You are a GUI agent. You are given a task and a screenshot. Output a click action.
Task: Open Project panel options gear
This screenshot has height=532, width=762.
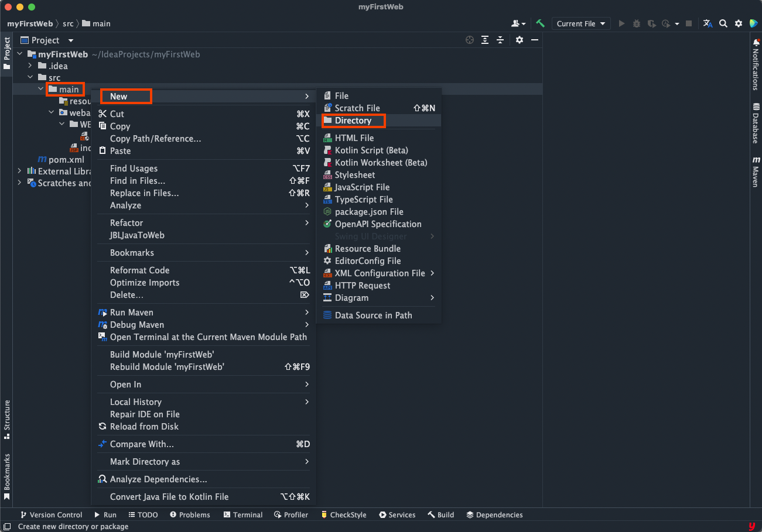click(x=520, y=40)
